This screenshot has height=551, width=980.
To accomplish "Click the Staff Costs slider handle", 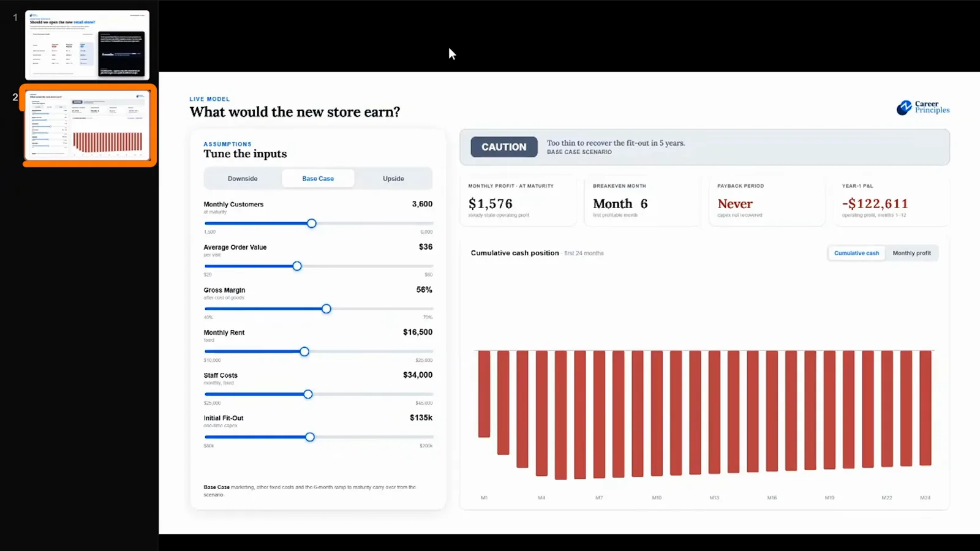I will pos(308,394).
